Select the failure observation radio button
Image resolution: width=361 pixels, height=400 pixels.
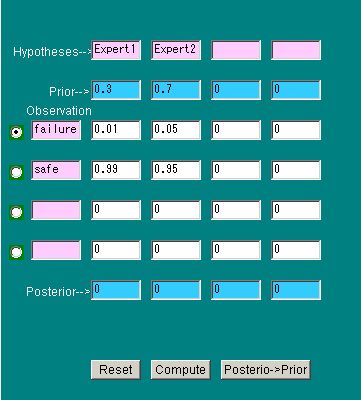pos(16,132)
